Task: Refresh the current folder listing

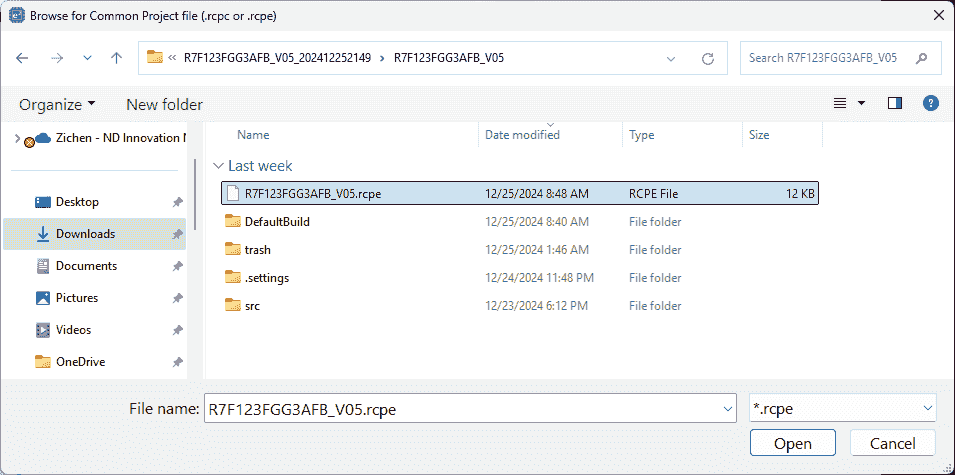Action: point(708,58)
